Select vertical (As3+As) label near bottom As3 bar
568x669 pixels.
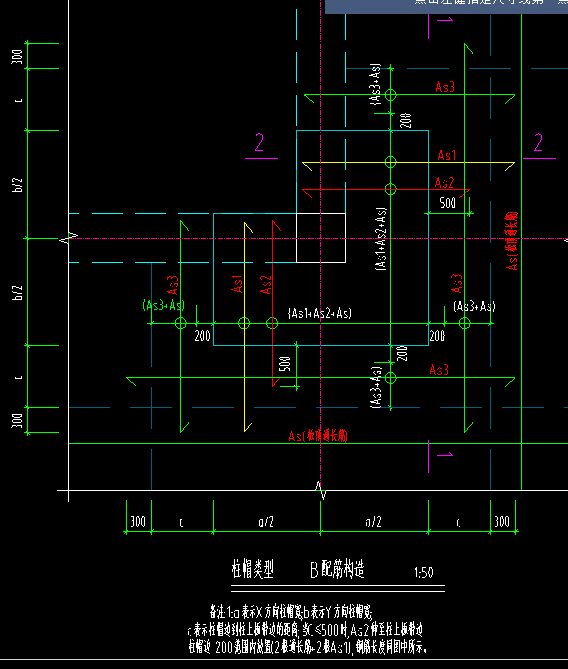click(376, 387)
